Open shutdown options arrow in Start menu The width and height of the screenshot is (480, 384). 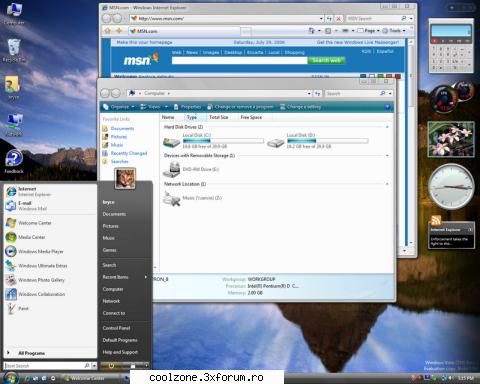tap(146, 366)
